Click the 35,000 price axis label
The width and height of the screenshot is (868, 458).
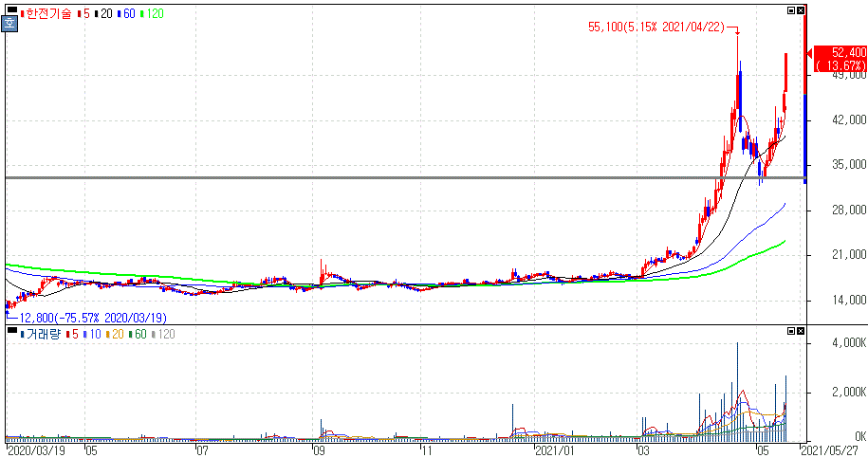(x=849, y=164)
